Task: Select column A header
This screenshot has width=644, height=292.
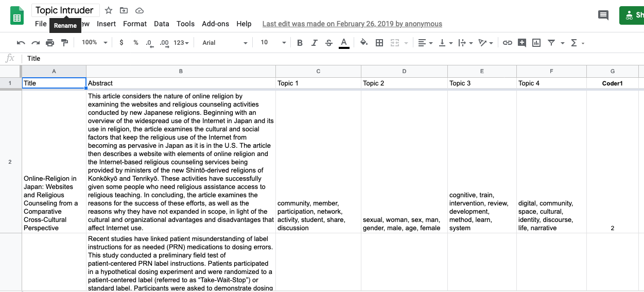Action: pyautogui.click(x=54, y=71)
